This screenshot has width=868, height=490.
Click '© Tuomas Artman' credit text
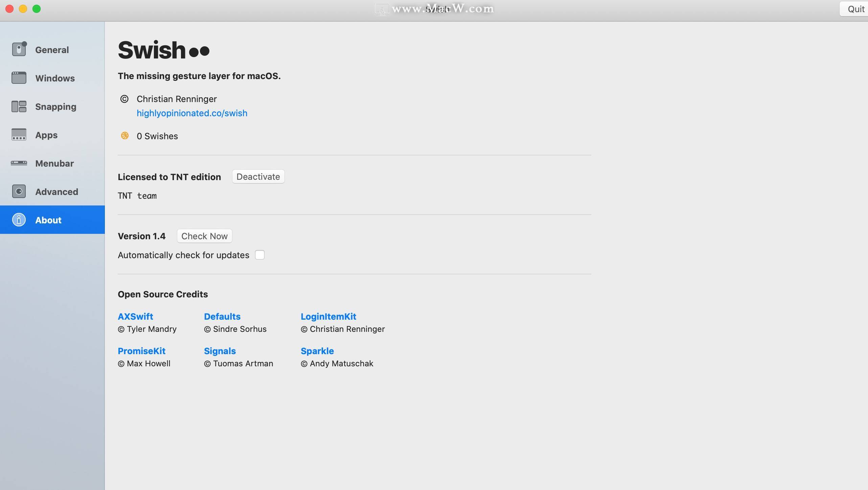[x=238, y=364]
